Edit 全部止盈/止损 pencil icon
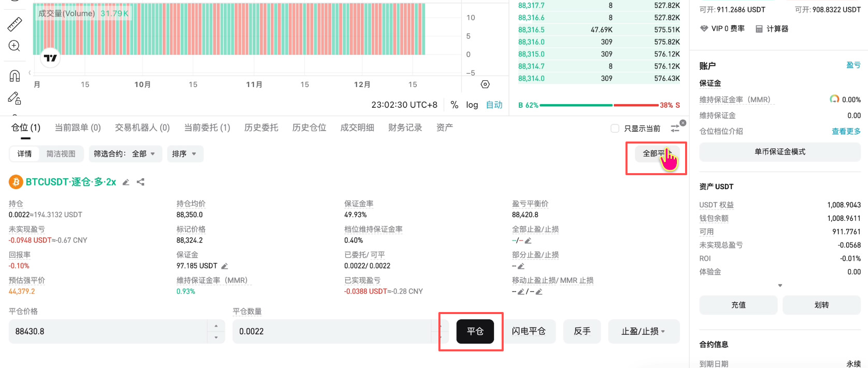This screenshot has width=868, height=368. [528, 240]
